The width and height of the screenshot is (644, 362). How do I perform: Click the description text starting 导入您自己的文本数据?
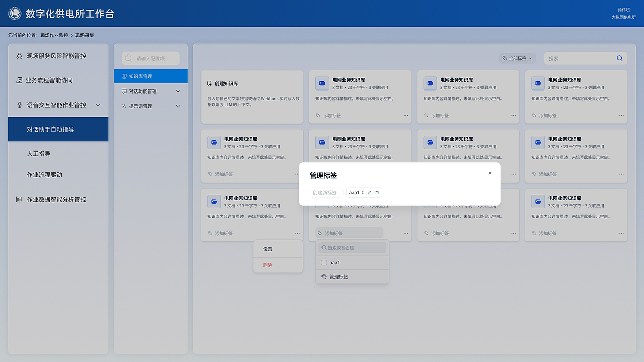(x=254, y=101)
